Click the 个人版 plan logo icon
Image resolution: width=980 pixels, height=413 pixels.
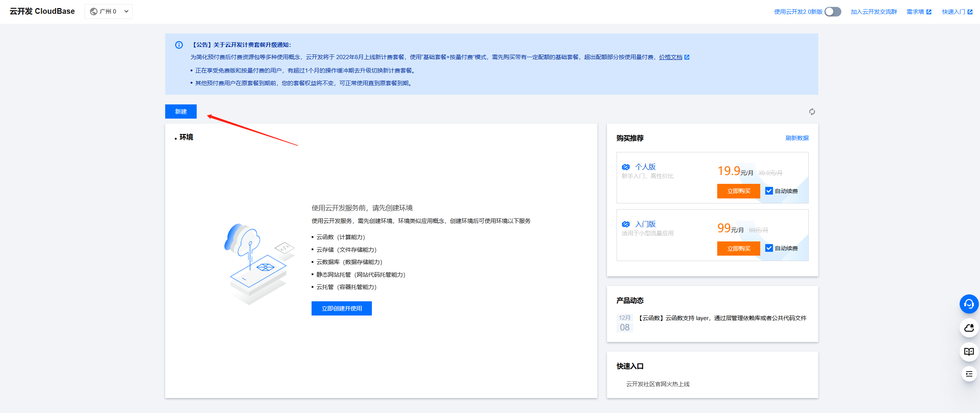pyautogui.click(x=626, y=167)
